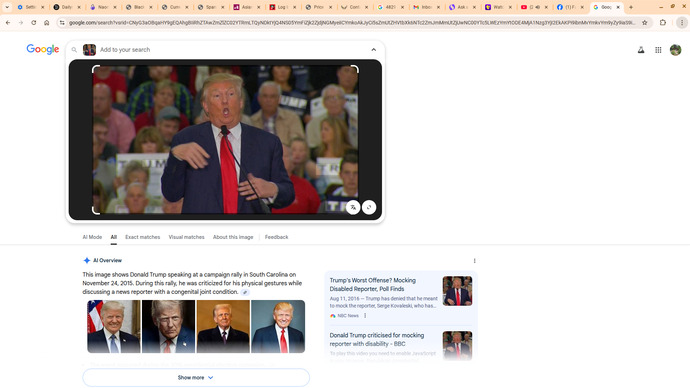Open the Chrome three-dot menu
This screenshot has height=388, width=690.
point(682,22)
